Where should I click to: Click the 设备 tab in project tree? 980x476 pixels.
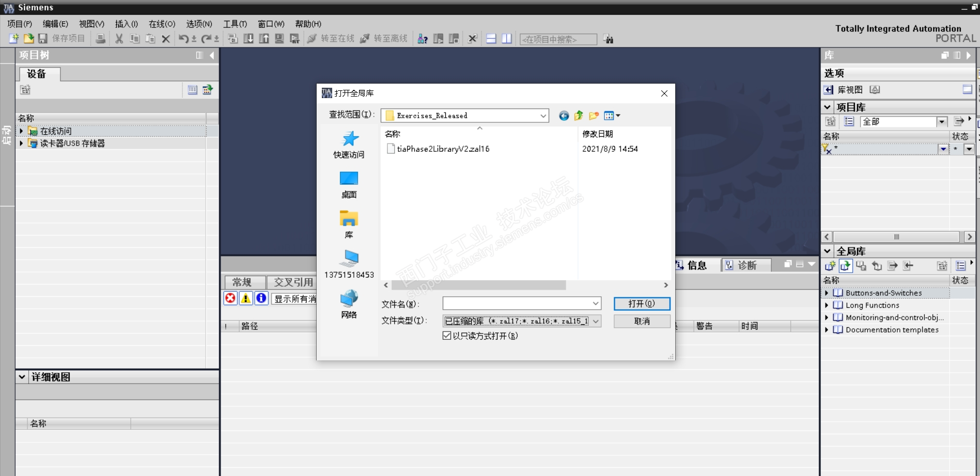point(39,74)
